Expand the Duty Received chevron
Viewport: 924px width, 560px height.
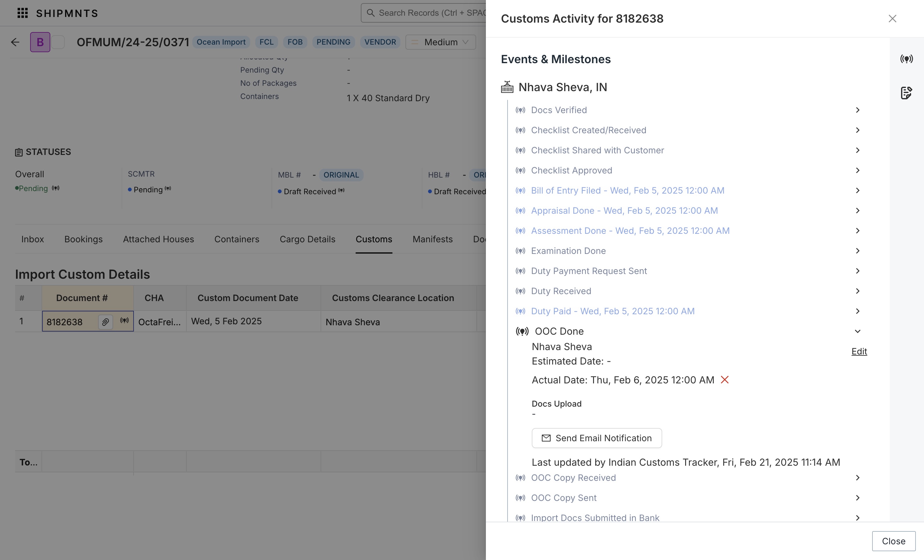pos(858,291)
